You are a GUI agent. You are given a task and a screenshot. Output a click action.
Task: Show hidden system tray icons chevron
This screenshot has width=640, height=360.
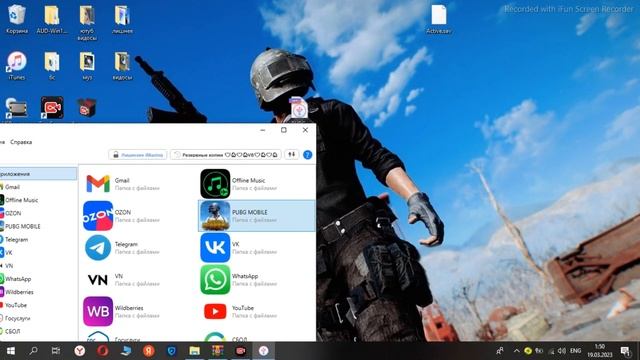516,351
